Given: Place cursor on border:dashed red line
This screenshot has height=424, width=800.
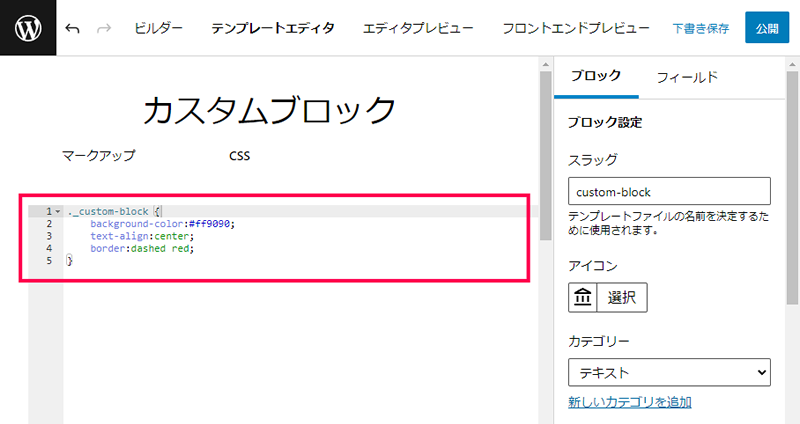Looking at the screenshot, I should pyautogui.click(x=142, y=248).
